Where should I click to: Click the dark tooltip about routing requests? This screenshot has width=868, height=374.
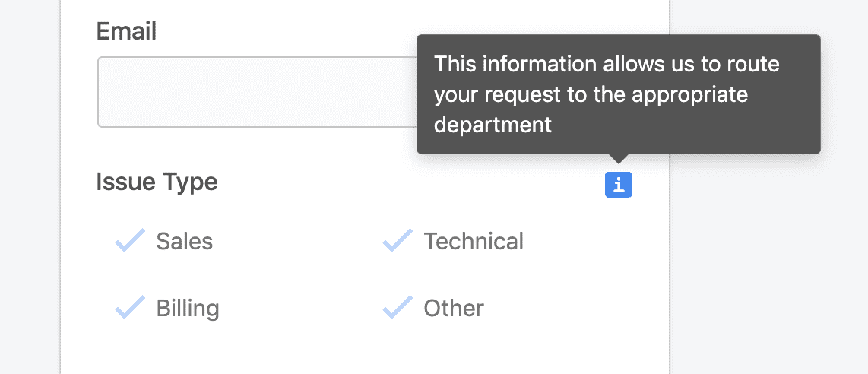[x=619, y=94]
